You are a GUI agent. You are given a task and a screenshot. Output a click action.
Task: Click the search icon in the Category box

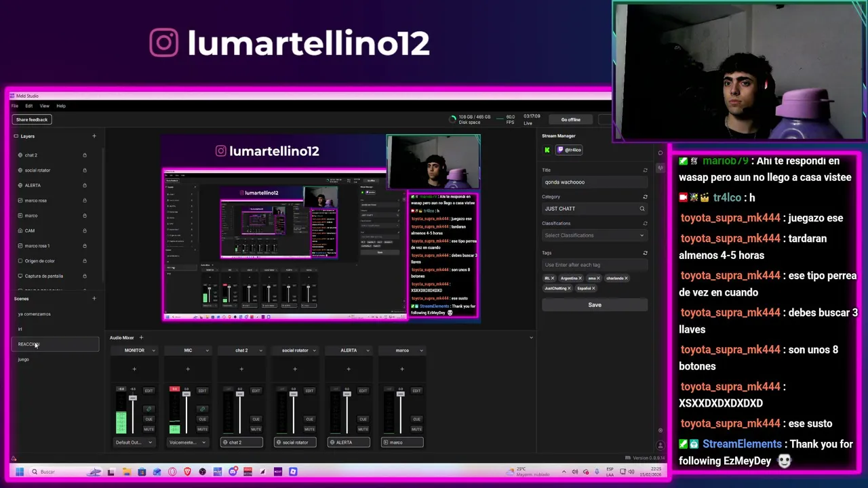642,209
